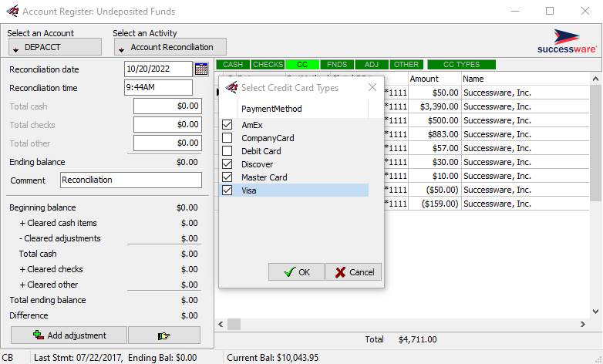
Task: Close the Select Credit Card Types dialog
Action: pos(372,87)
